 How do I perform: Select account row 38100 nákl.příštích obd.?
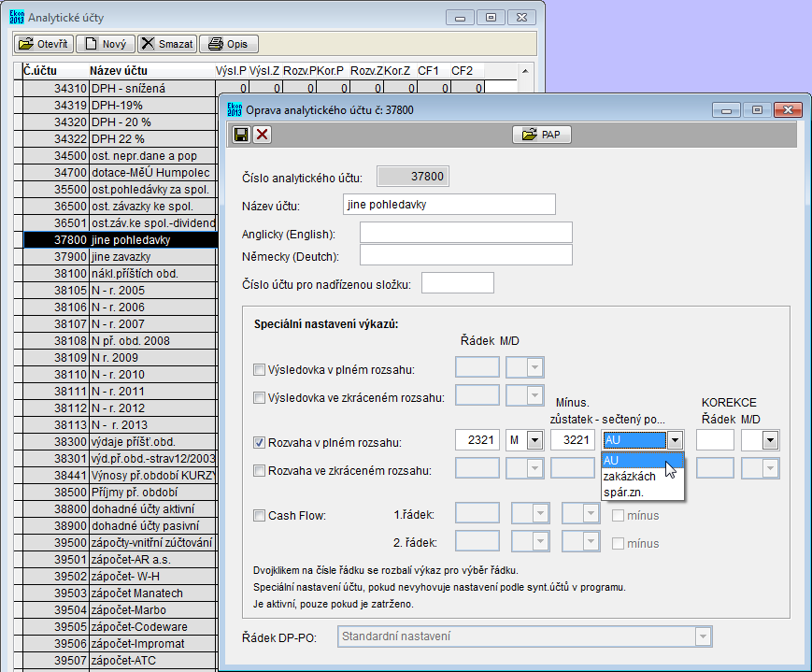pos(119,273)
